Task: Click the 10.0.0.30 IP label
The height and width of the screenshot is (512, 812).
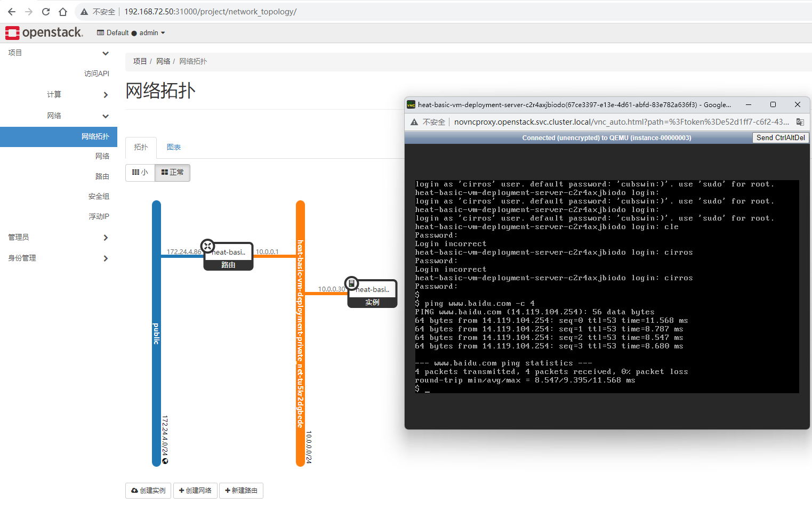Action: (332, 289)
